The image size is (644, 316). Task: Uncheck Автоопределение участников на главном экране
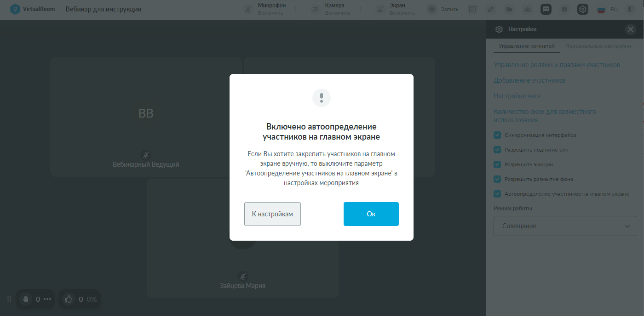[x=497, y=194]
